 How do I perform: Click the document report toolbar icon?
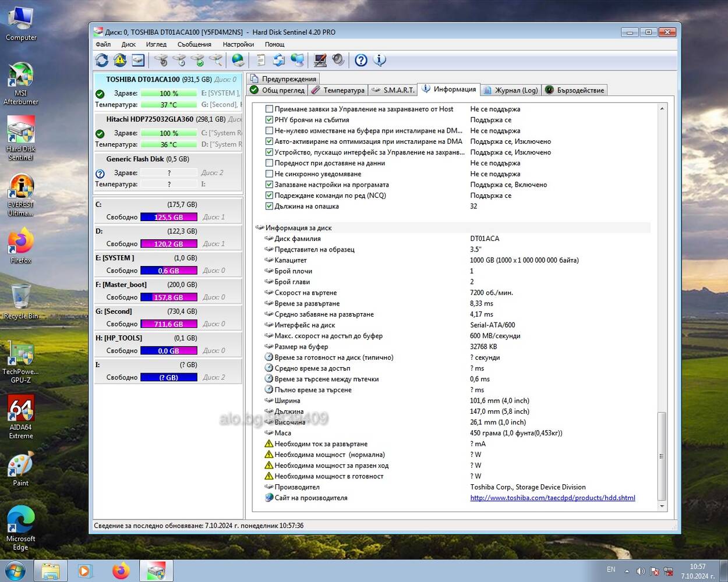(x=260, y=60)
